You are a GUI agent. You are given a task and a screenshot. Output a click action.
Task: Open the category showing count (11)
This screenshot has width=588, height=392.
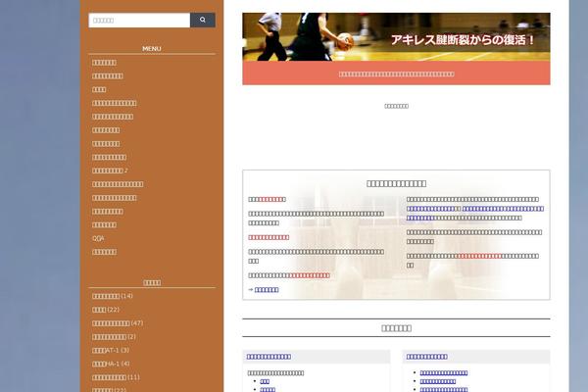(x=116, y=377)
